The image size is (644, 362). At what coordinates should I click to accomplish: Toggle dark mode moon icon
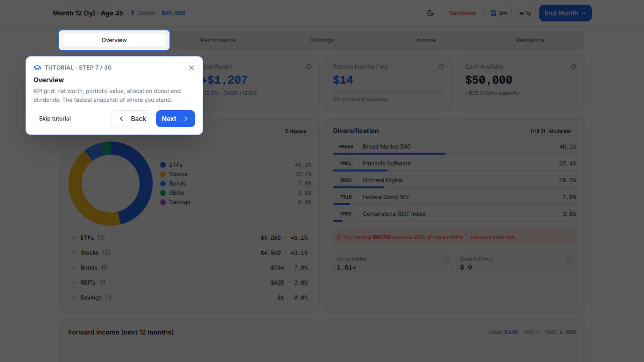[430, 13]
